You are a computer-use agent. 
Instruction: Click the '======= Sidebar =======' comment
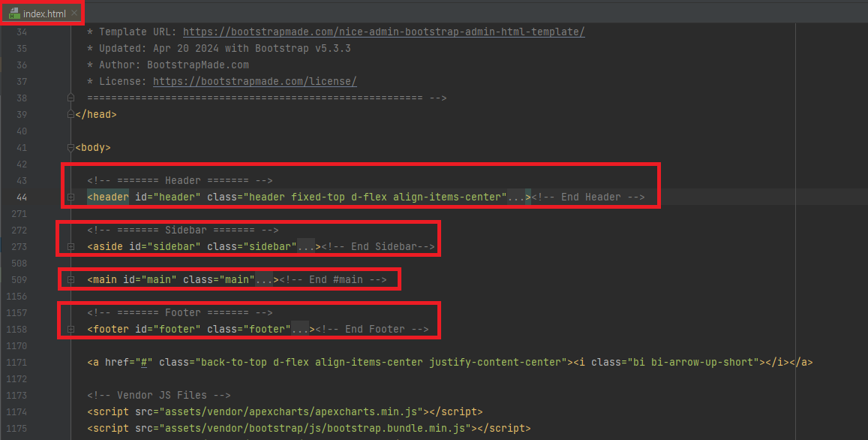[183, 230]
